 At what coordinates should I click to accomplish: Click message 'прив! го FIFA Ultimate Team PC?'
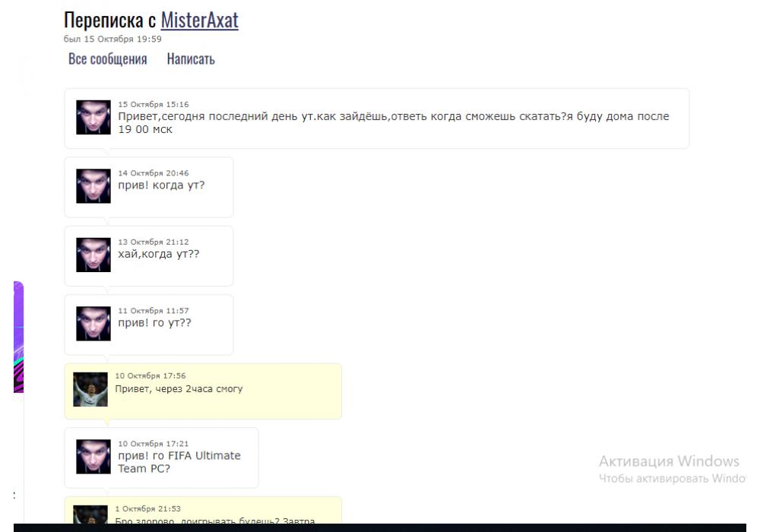pyautogui.click(x=179, y=462)
